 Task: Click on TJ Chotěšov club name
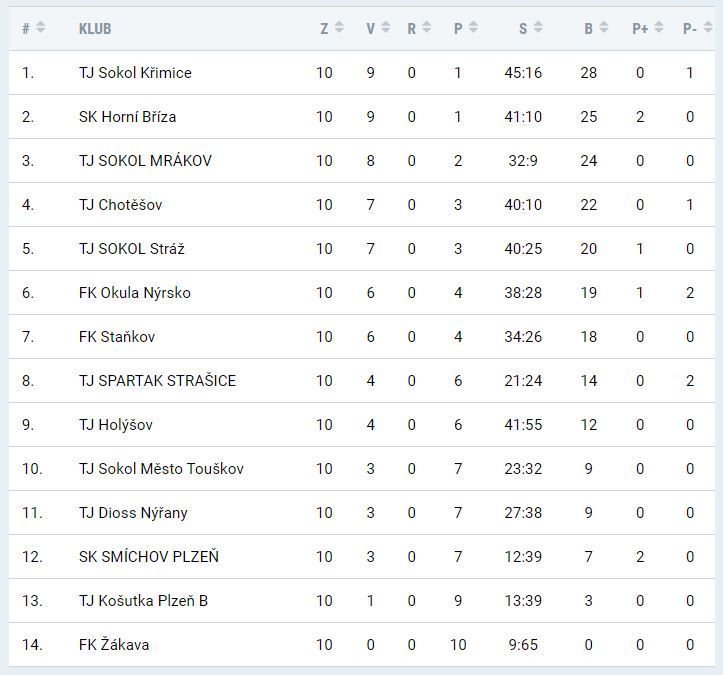(120, 205)
